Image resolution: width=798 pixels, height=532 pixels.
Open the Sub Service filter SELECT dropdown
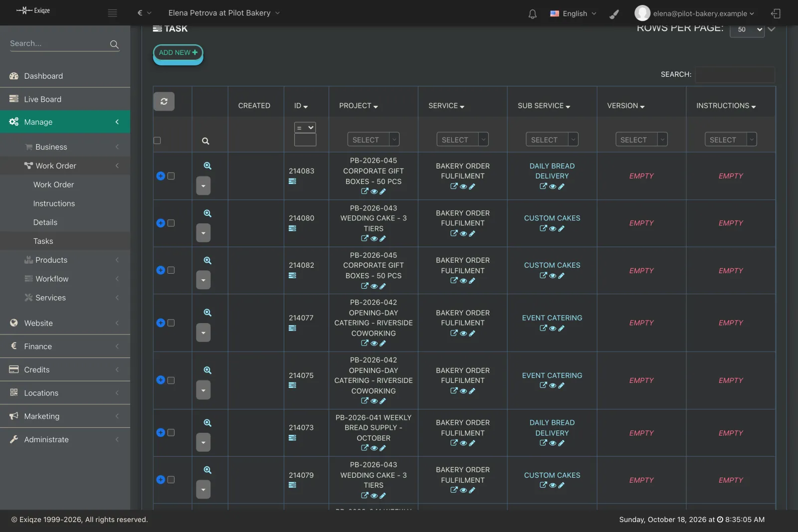pyautogui.click(x=552, y=140)
